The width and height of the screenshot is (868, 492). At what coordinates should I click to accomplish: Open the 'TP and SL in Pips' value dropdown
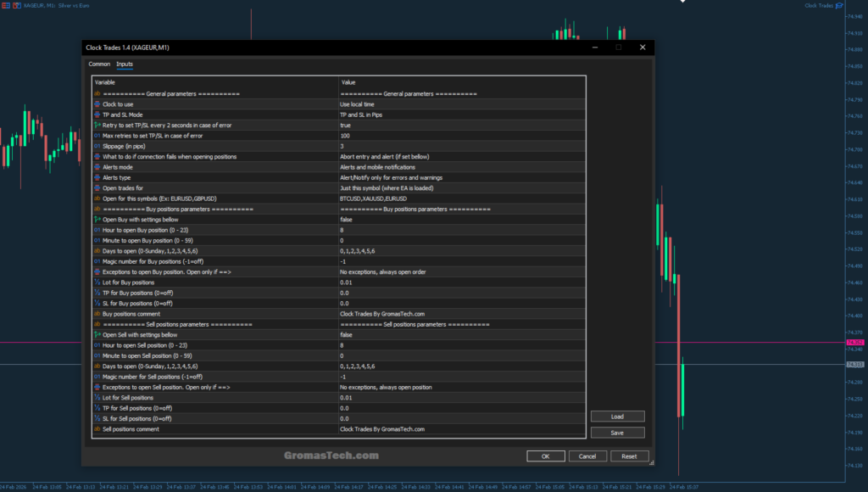pyautogui.click(x=462, y=115)
